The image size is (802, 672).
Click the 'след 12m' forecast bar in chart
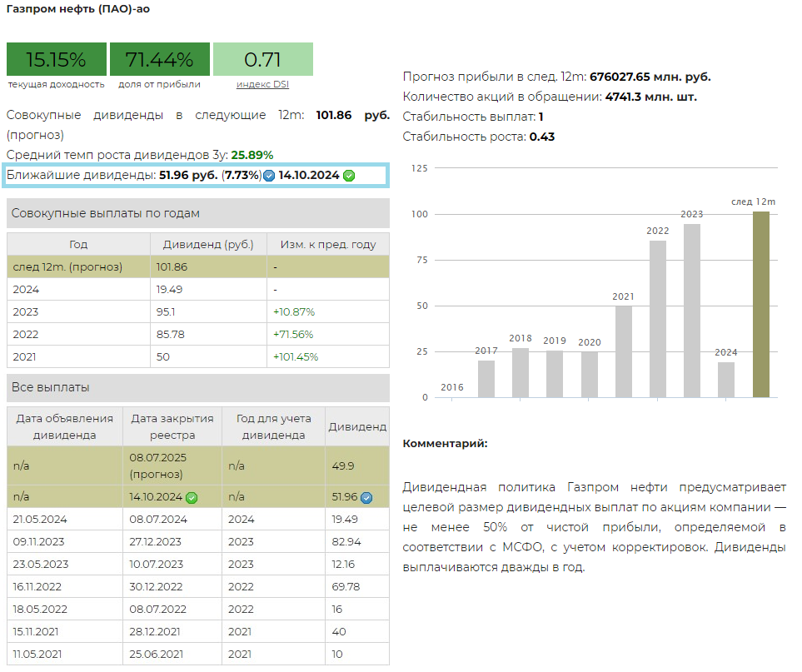760,305
